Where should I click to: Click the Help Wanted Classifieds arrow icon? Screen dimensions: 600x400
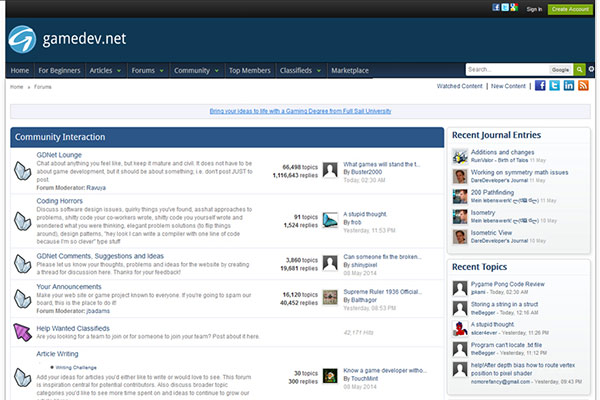(x=23, y=332)
